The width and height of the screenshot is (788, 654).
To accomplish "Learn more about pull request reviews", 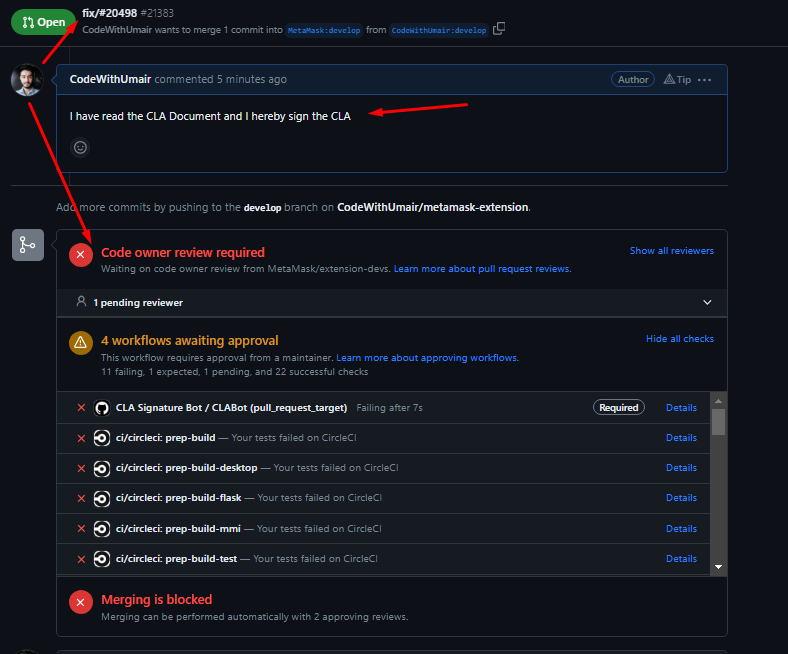I will (482, 268).
